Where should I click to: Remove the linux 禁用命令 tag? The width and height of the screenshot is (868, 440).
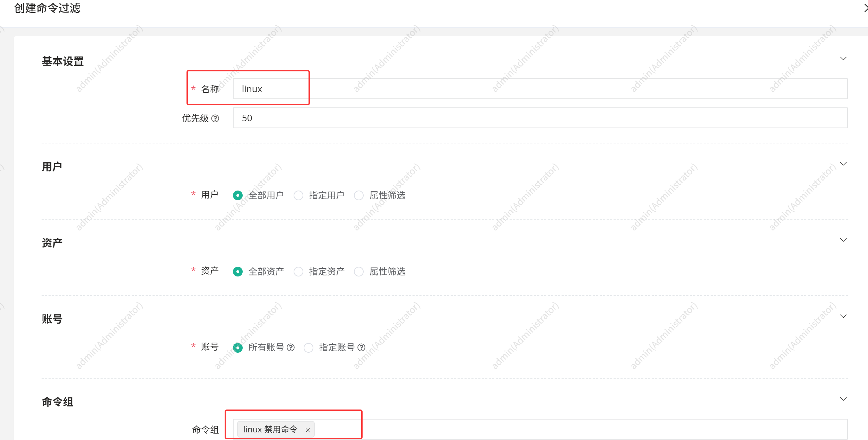coord(307,430)
